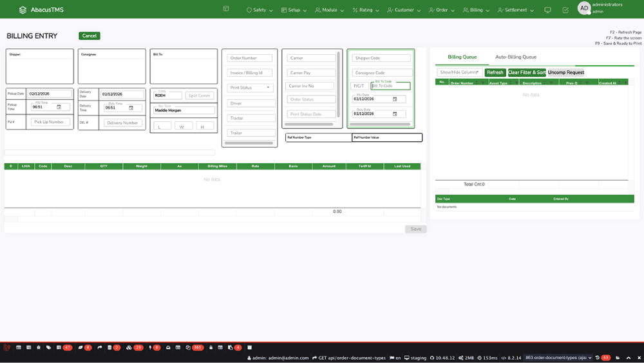Open the monitor icon in top bar
644x363 pixels.
pos(547,10)
